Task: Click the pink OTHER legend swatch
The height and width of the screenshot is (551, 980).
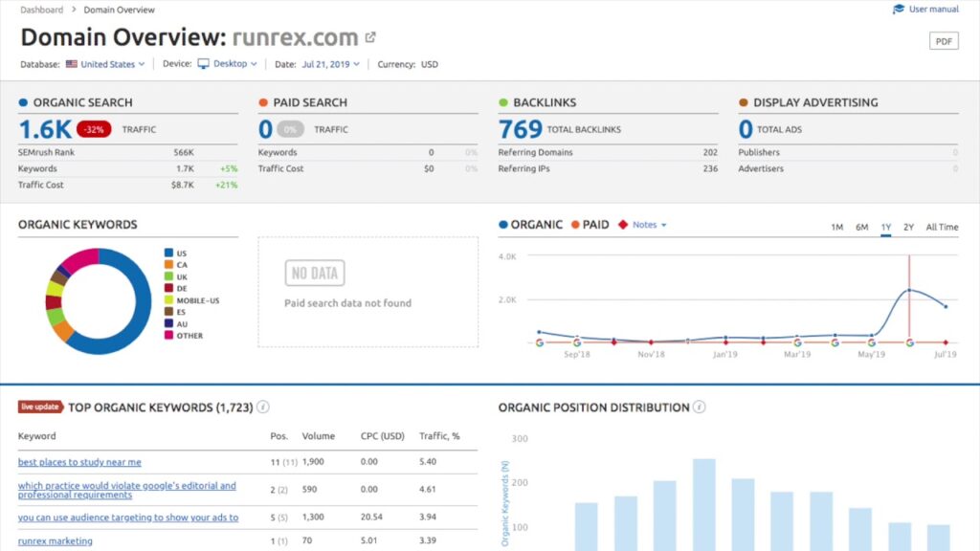Action: (x=168, y=335)
